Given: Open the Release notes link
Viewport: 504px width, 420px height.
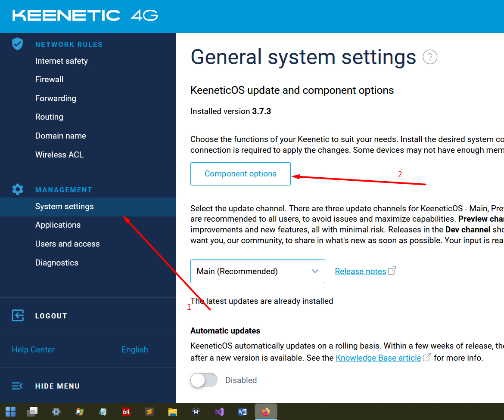Looking at the screenshot, I should tap(361, 272).
